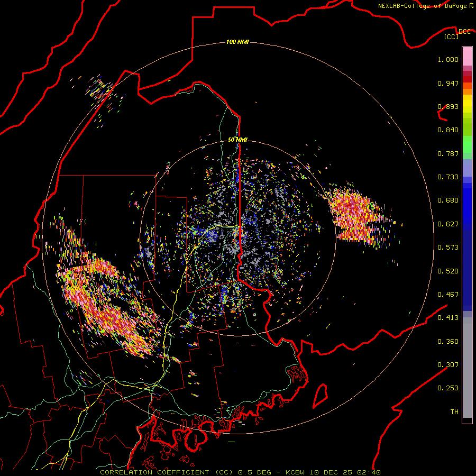This screenshot has width=476, height=476.
Task: Click the 0.680 scale value
Action: pos(448,200)
